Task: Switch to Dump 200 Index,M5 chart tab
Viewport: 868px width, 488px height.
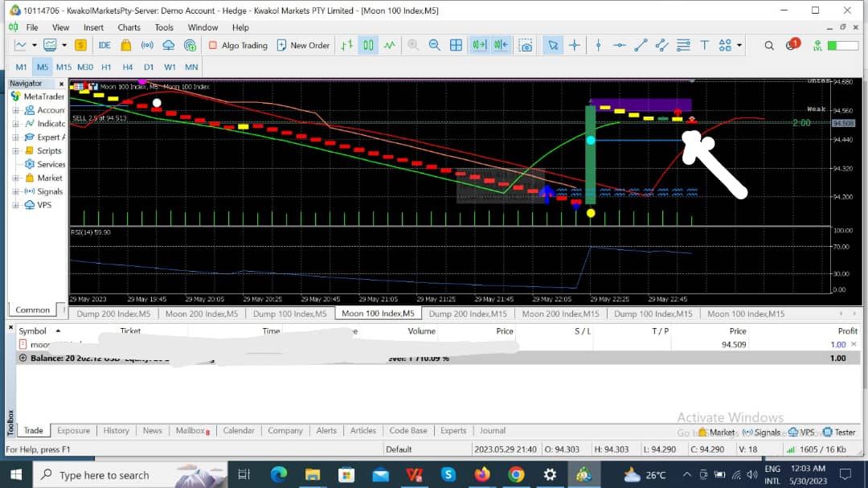Action: click(x=113, y=314)
